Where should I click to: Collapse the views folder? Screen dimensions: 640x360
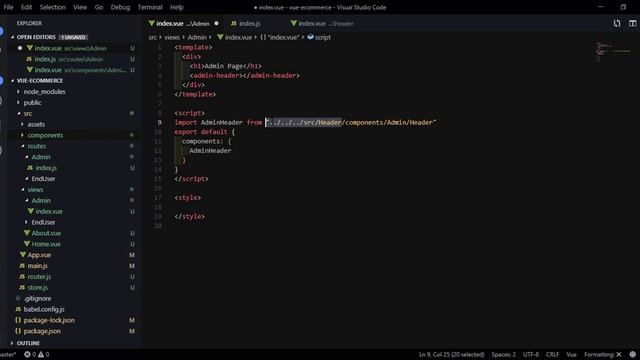click(35, 189)
